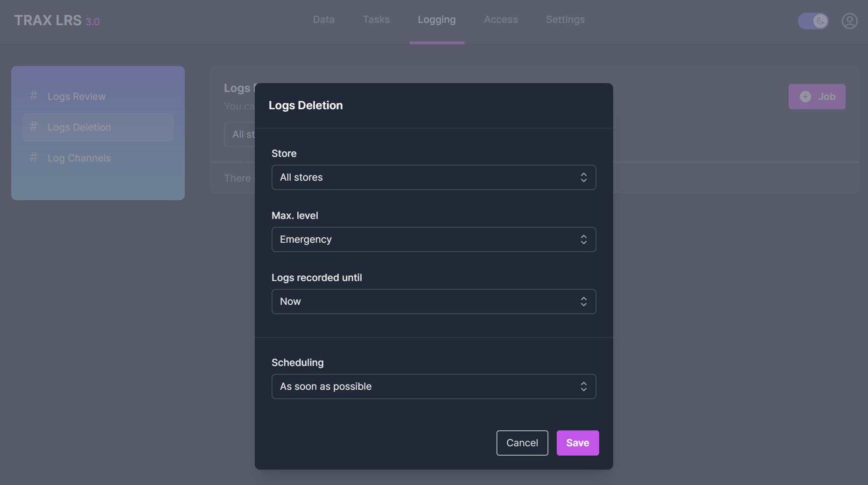Click the Logging tab

click(436, 20)
